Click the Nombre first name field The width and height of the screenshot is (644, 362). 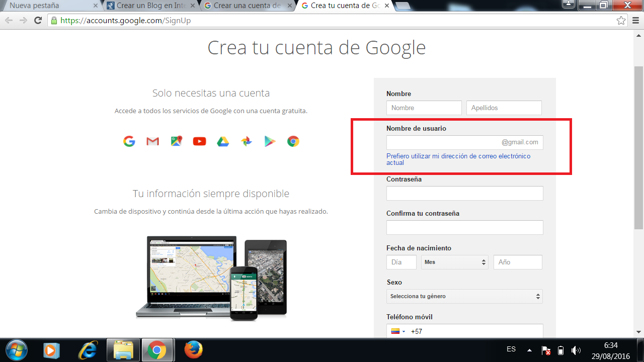pyautogui.click(x=424, y=108)
